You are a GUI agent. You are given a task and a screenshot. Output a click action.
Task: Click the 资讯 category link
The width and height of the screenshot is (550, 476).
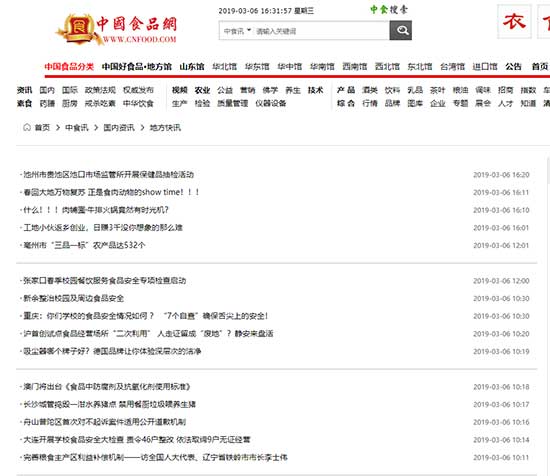[24, 90]
